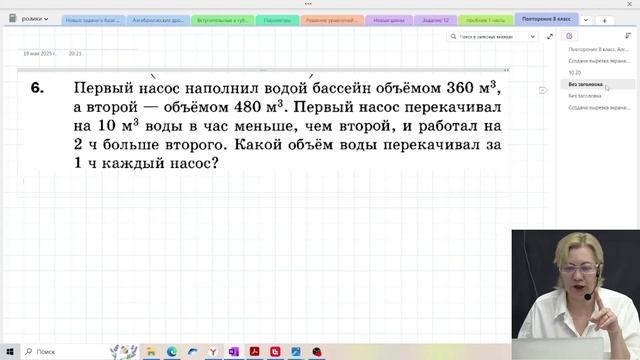Open the Задание 12 section tab
This screenshot has width=640, height=360.
point(435,20)
